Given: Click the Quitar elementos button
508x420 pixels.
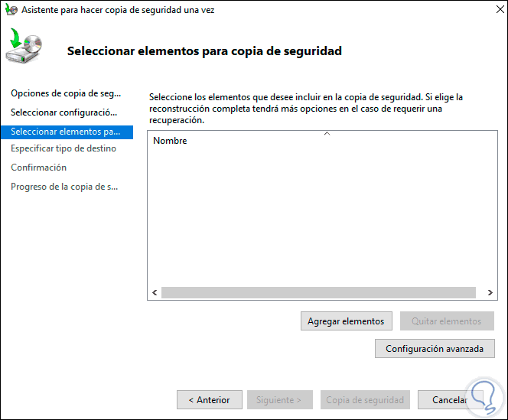Looking at the screenshot, I should [447, 321].
